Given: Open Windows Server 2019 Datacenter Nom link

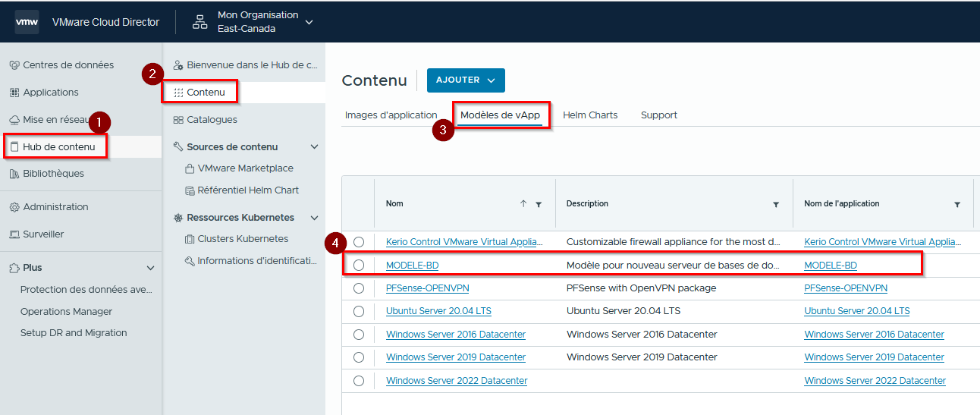Looking at the screenshot, I should [456, 357].
